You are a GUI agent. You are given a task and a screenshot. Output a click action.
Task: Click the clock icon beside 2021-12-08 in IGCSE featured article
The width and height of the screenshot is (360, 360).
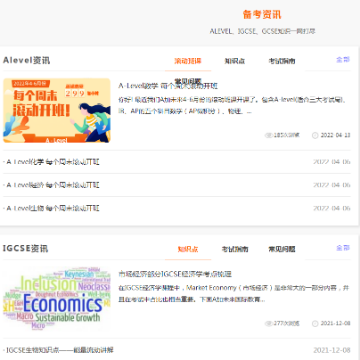315,323
